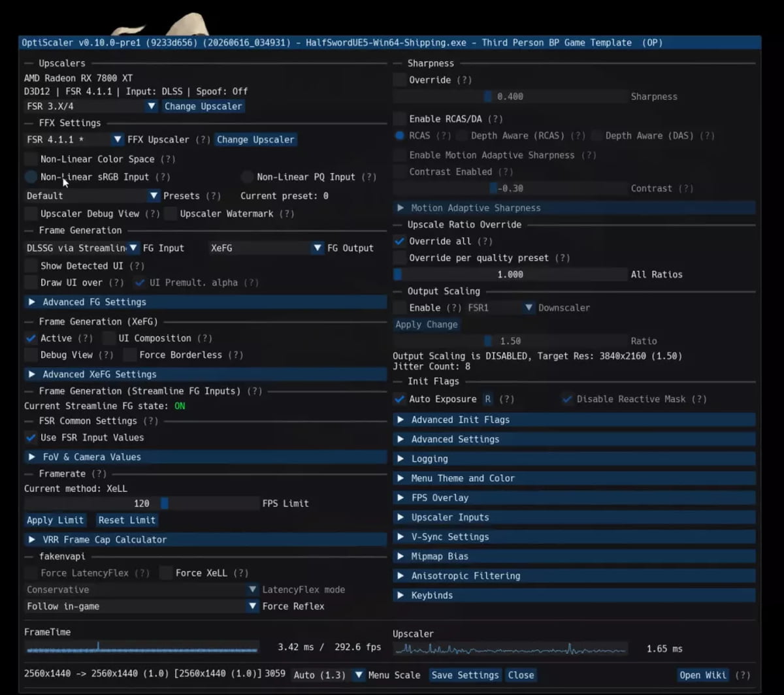Adjust the Output Scaling Ratio slider
Viewport: 784px width, 695px height.
(x=510, y=341)
